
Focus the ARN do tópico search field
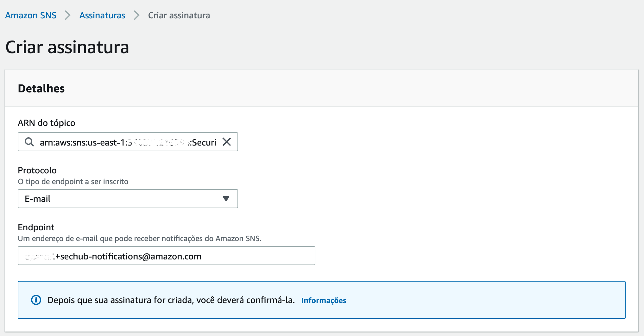coord(127,142)
